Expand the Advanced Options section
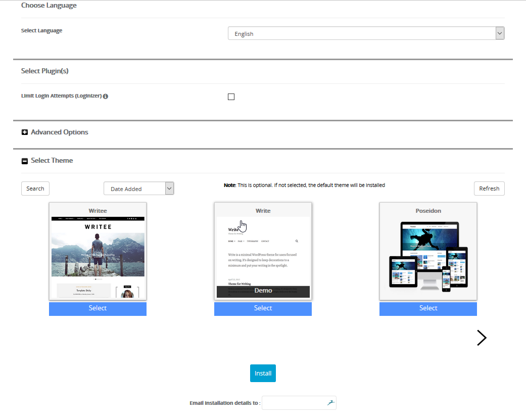The width and height of the screenshot is (526, 420). pos(59,132)
